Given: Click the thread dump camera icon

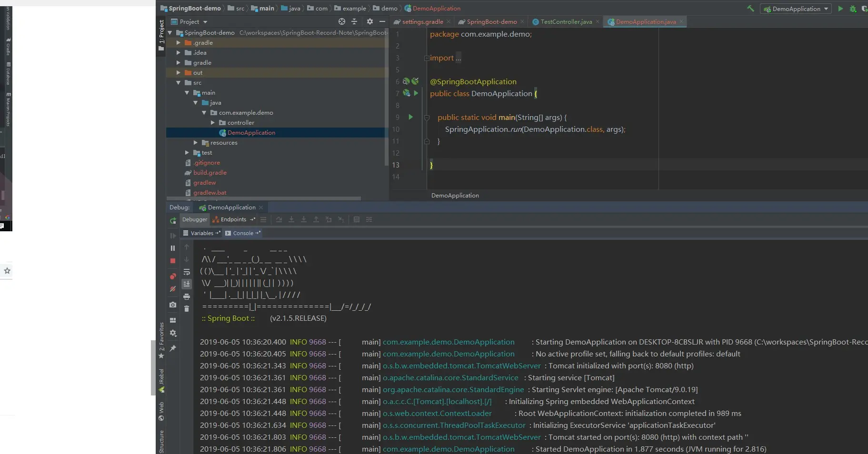Looking at the screenshot, I should click(173, 305).
